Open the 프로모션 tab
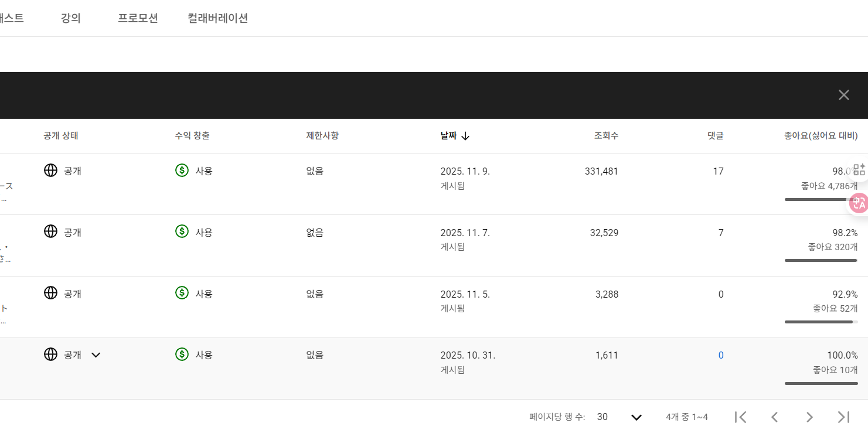The image size is (868, 423). (x=138, y=18)
